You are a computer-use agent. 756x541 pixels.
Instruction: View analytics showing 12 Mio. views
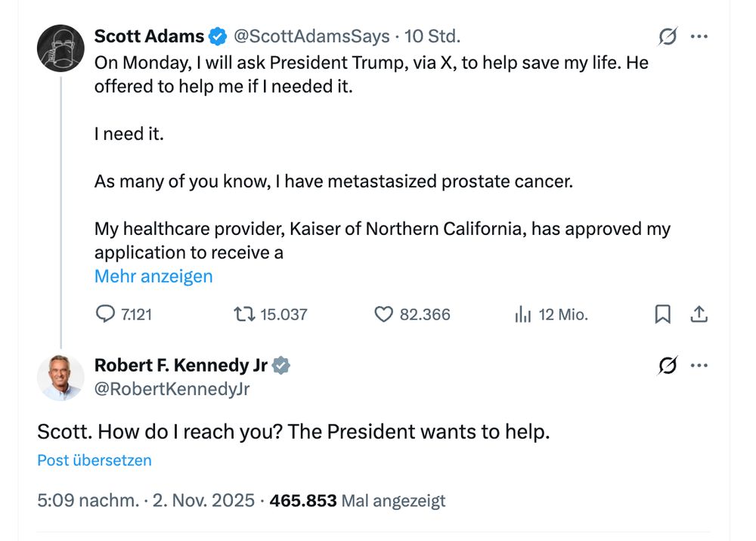point(522,314)
